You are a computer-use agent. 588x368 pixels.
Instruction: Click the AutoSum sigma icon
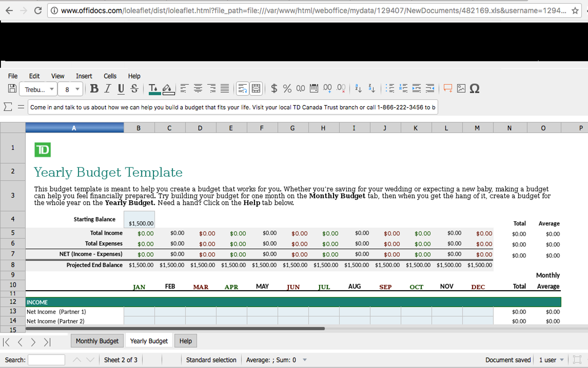(8, 107)
